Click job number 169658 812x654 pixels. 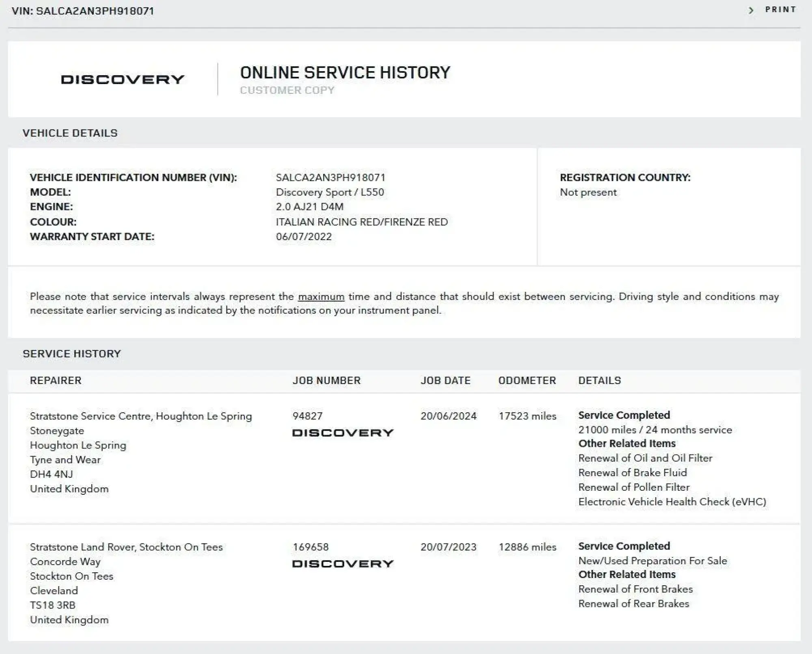311,547
